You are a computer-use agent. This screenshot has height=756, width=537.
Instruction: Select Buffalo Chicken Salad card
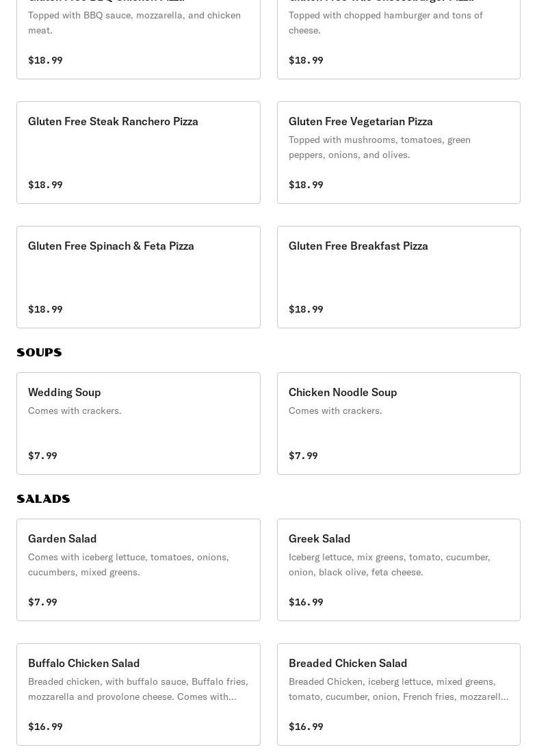138,694
